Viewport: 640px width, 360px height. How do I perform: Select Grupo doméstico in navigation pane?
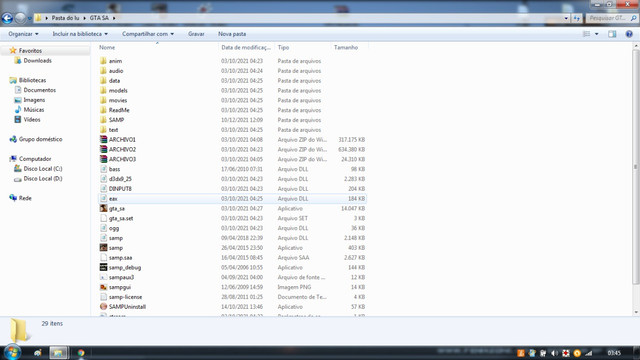tap(40, 139)
